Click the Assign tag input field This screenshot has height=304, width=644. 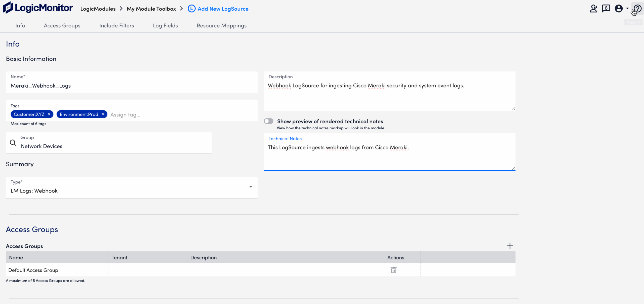pos(125,114)
